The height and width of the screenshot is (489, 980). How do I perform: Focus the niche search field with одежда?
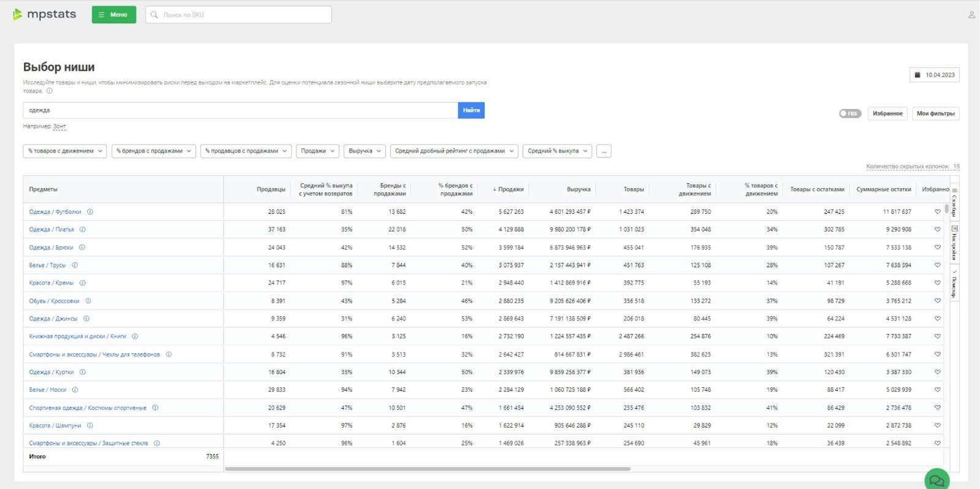pyautogui.click(x=240, y=110)
